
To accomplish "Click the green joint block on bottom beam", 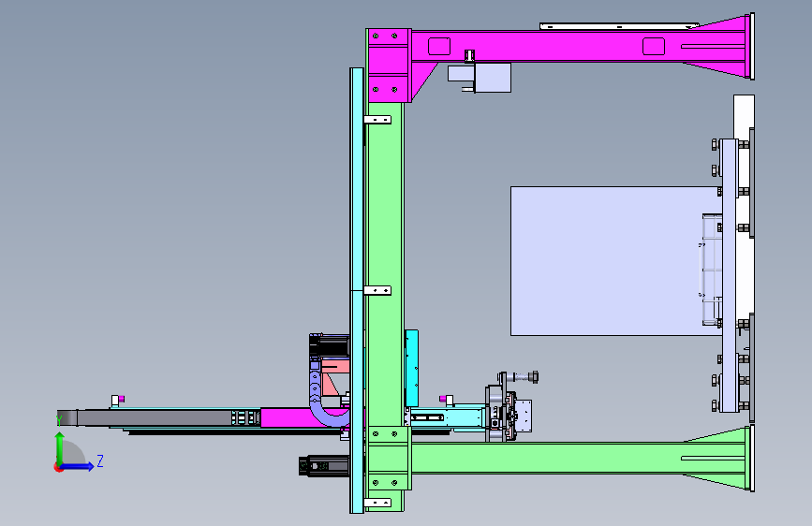I will click(389, 459).
